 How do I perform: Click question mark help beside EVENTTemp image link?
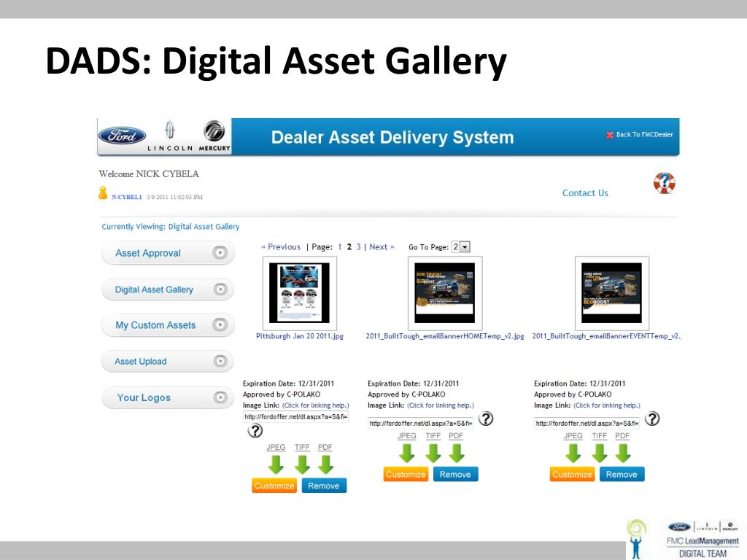coord(651,419)
